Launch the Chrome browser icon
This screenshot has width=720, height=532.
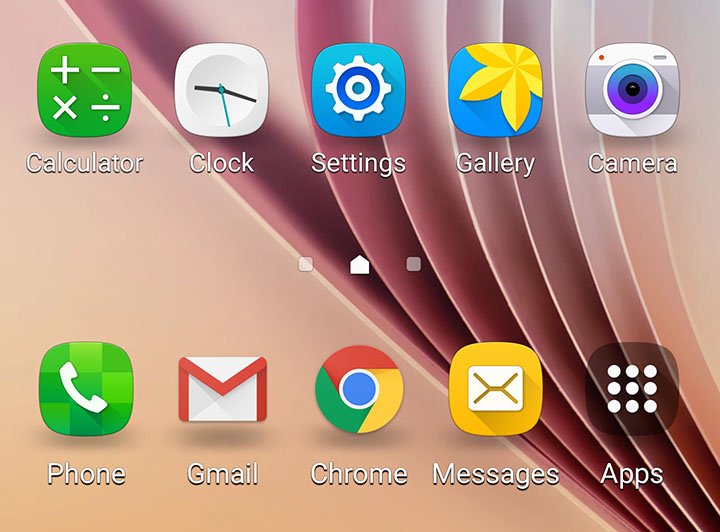(x=359, y=389)
